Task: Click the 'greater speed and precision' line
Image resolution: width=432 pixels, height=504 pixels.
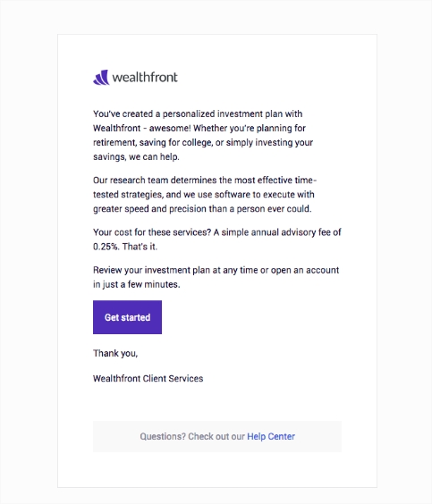Action: tap(202, 209)
